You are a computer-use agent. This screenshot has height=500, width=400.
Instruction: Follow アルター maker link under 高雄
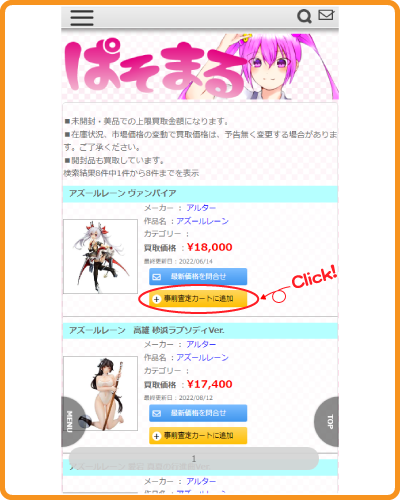(x=201, y=344)
